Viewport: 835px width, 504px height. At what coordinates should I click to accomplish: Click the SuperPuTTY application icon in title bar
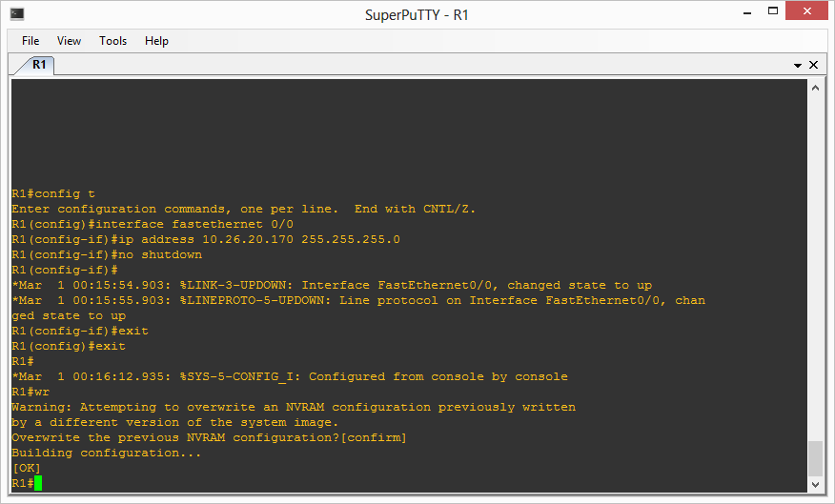click(x=17, y=14)
